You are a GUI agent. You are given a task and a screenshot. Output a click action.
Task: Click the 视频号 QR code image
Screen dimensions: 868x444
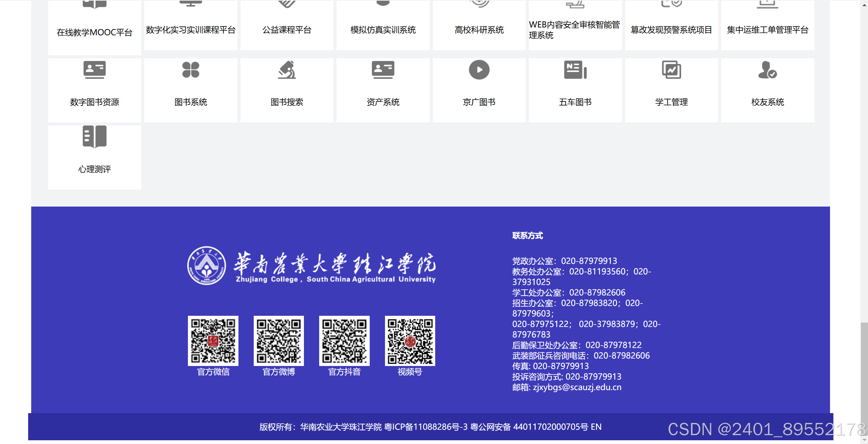pyautogui.click(x=410, y=341)
